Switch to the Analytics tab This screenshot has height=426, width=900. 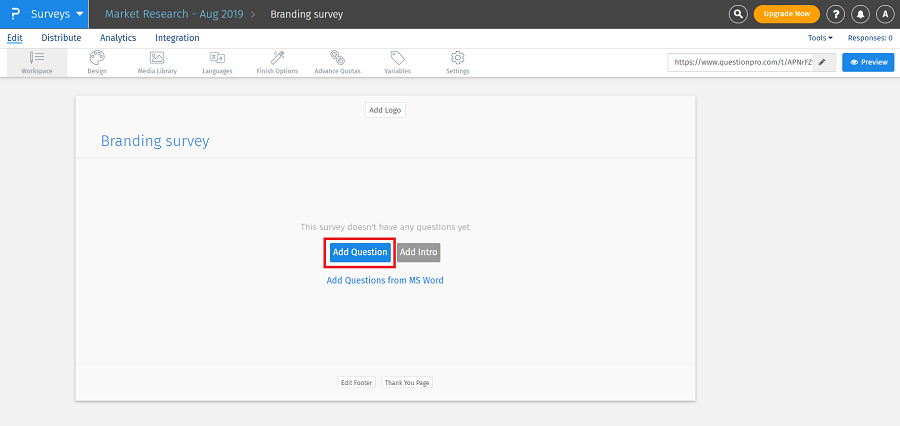(x=118, y=38)
